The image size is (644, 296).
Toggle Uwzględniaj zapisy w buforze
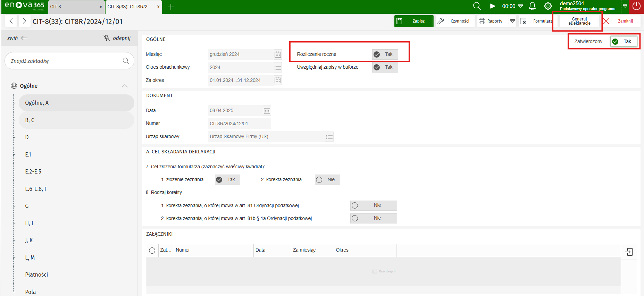click(385, 67)
